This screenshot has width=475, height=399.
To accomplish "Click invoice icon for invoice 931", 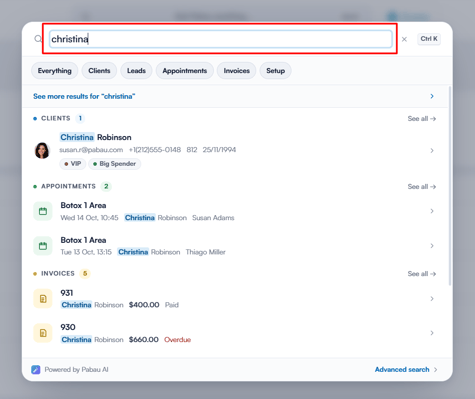I will pyautogui.click(x=43, y=299).
